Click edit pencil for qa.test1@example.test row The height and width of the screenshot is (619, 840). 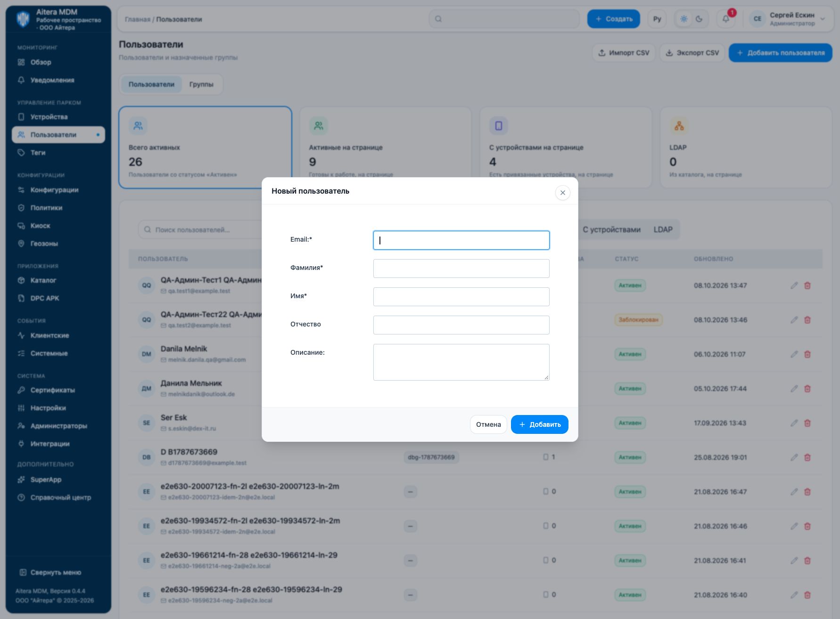point(794,285)
